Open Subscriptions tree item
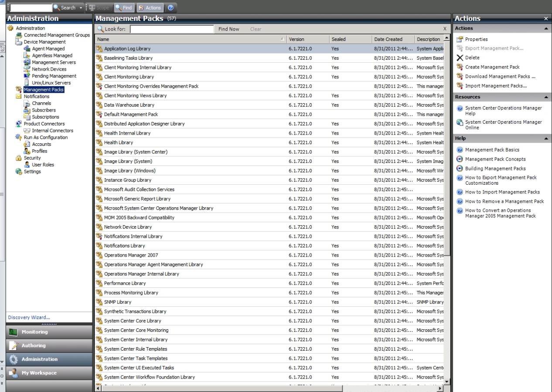The width and height of the screenshot is (552, 392). click(45, 117)
